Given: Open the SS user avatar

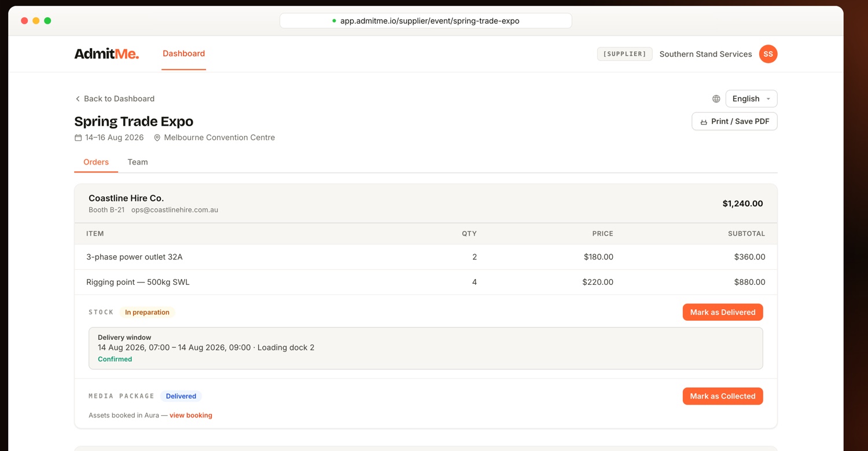Looking at the screenshot, I should 768,54.
